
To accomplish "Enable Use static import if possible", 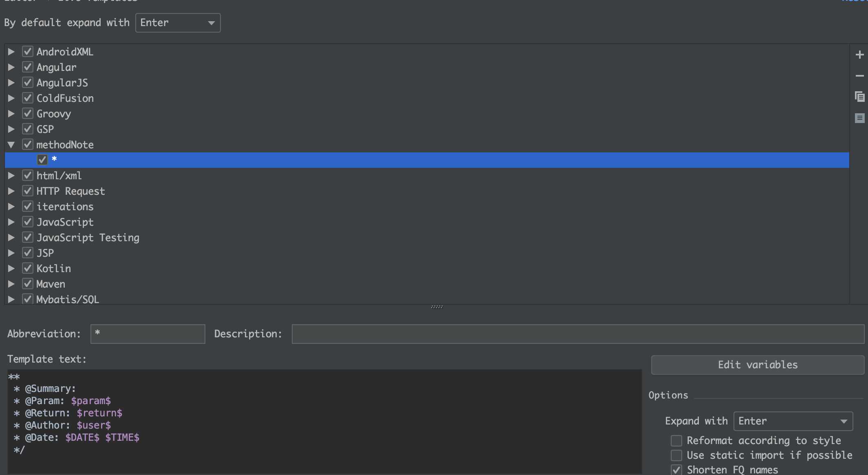I will pos(676,455).
